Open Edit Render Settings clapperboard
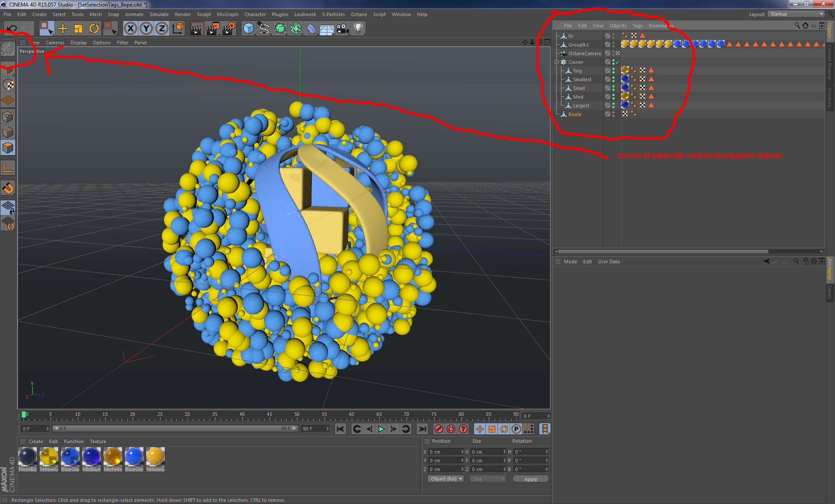 click(x=229, y=29)
